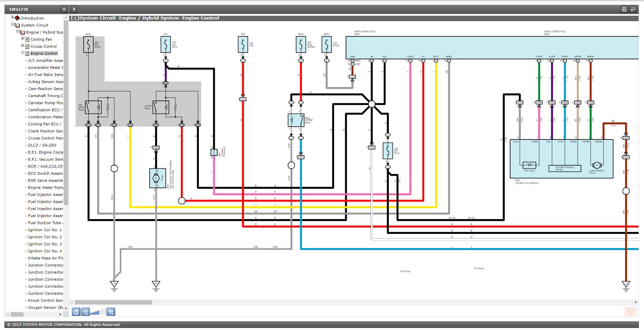
Task: Open the Ignition Coil No. 1 entry
Action: pos(45,230)
